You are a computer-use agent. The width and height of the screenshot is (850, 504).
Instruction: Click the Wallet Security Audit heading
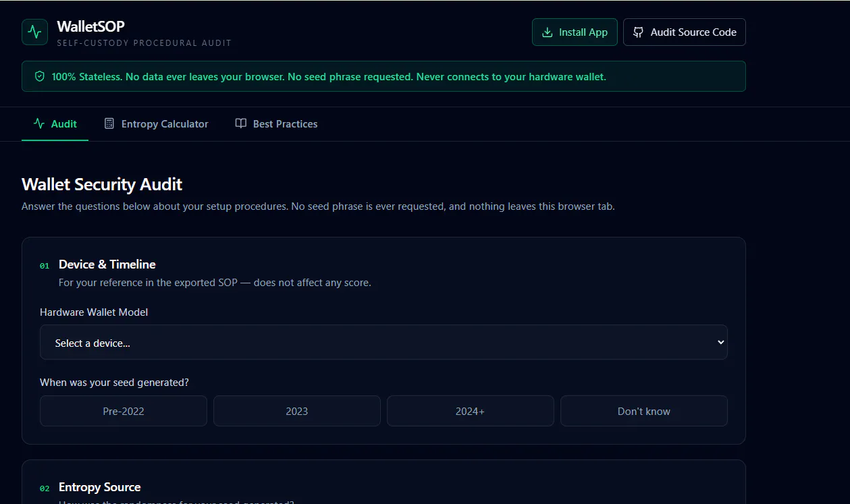point(102,184)
